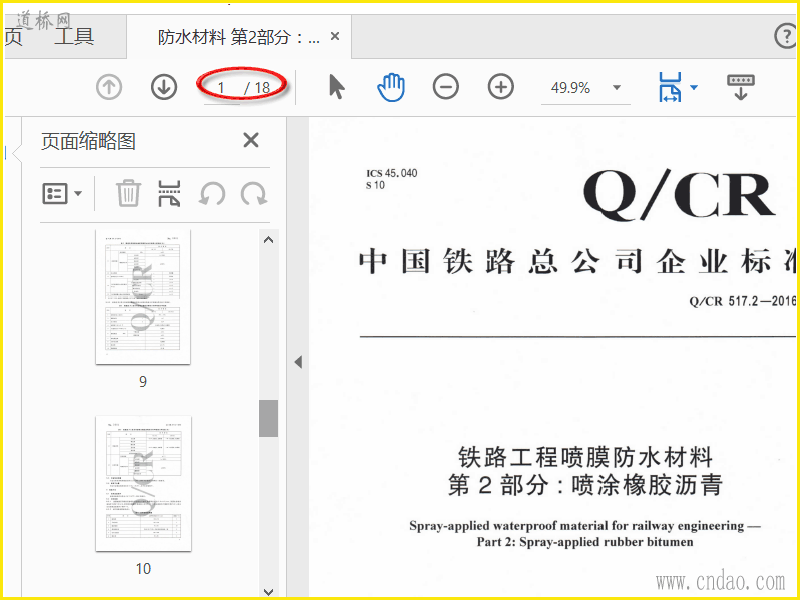Click the title 铁路工程喷膜防水材料

585,457
